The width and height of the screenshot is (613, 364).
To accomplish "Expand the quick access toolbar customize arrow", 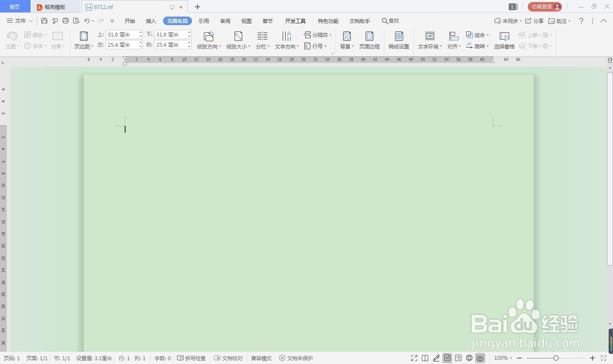I will (112, 21).
